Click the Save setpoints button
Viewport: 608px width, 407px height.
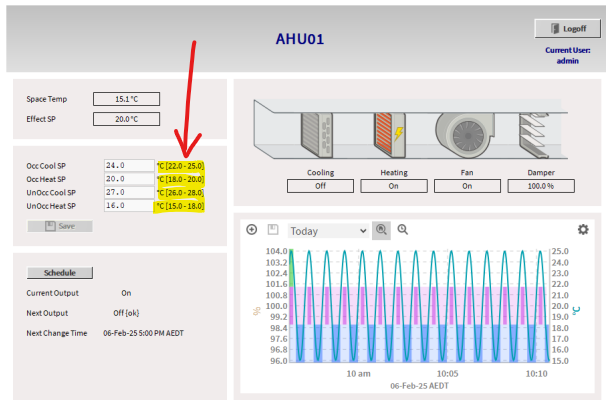click(60, 226)
